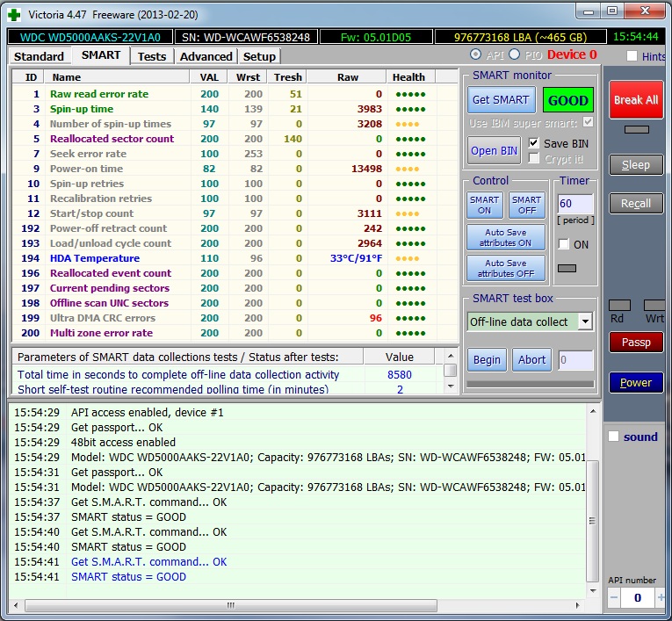Click the blue Power button
Viewport: 672px width, 621px height.
636,382
